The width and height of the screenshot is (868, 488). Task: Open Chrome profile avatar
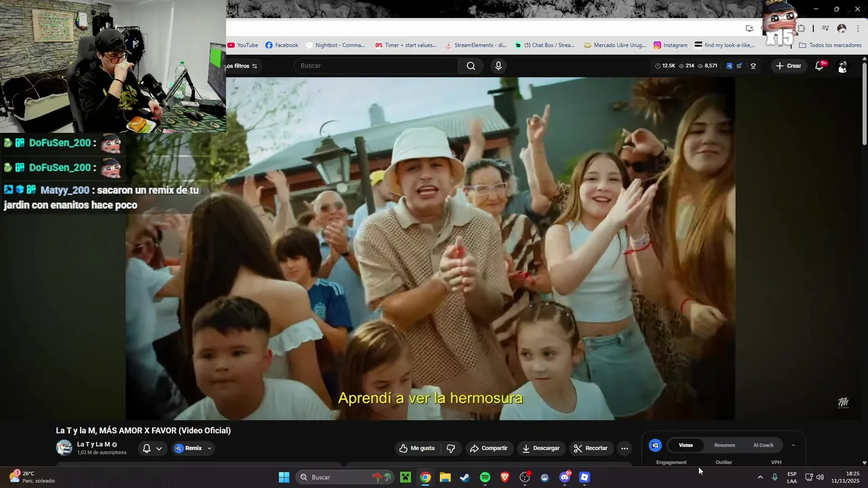coord(842,28)
